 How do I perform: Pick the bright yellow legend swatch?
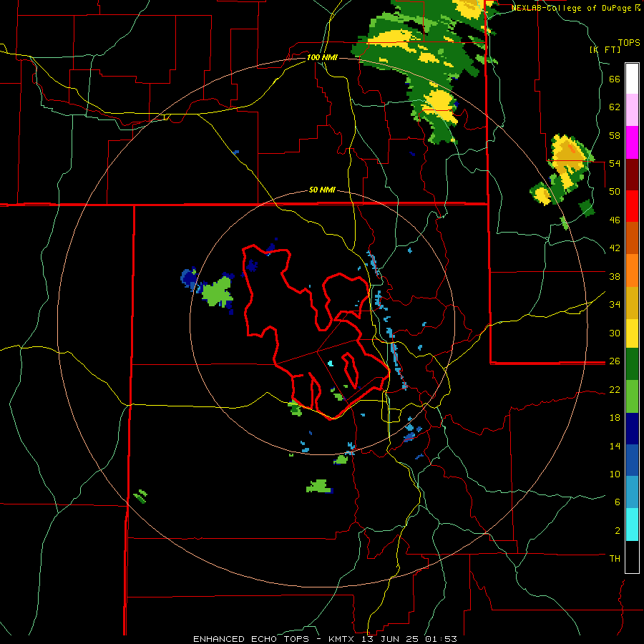point(632,333)
